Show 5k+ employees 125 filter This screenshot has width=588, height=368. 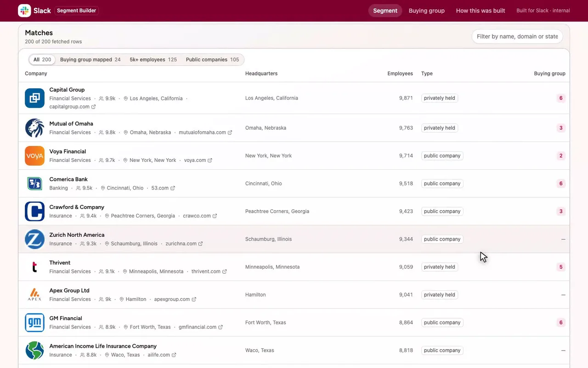(x=153, y=59)
